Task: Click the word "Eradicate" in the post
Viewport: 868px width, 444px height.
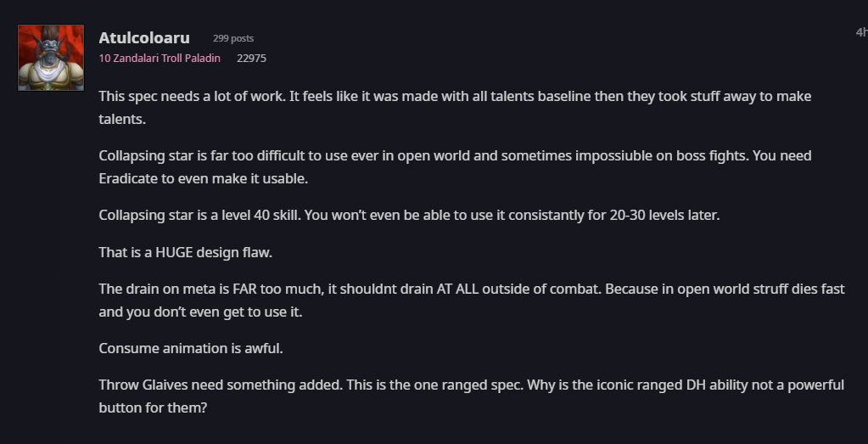Action: (x=131, y=178)
